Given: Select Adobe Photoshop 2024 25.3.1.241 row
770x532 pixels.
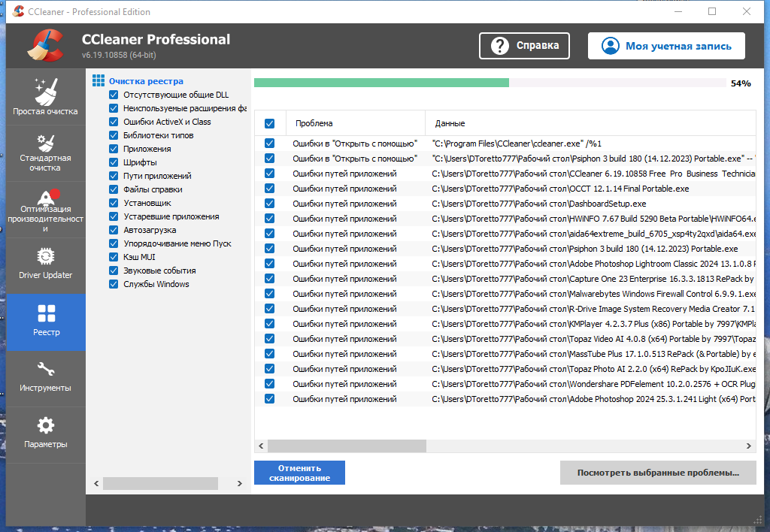Looking at the screenshot, I should coord(505,399).
